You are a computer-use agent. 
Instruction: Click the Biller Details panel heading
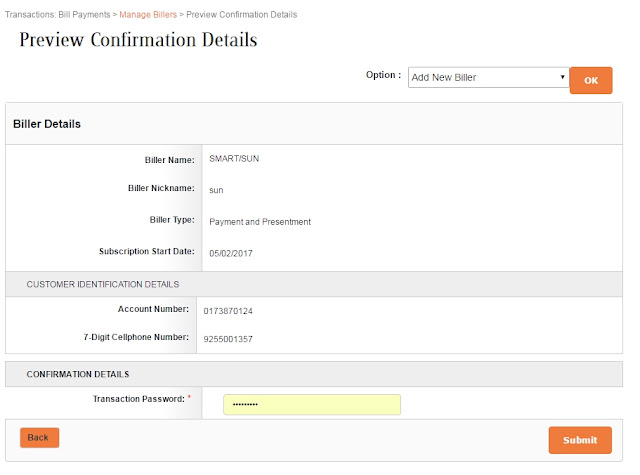47,124
